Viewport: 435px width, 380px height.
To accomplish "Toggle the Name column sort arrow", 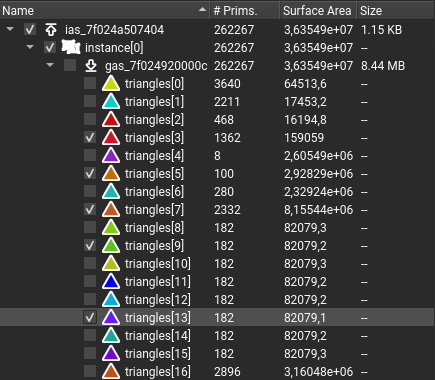I will point(202,10).
